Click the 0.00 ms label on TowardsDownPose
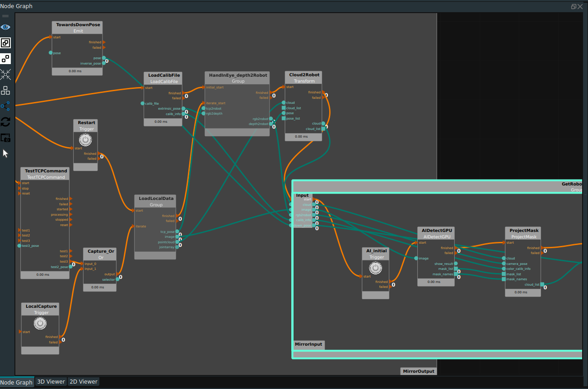Image resolution: width=588 pixels, height=389 pixels. pos(75,71)
